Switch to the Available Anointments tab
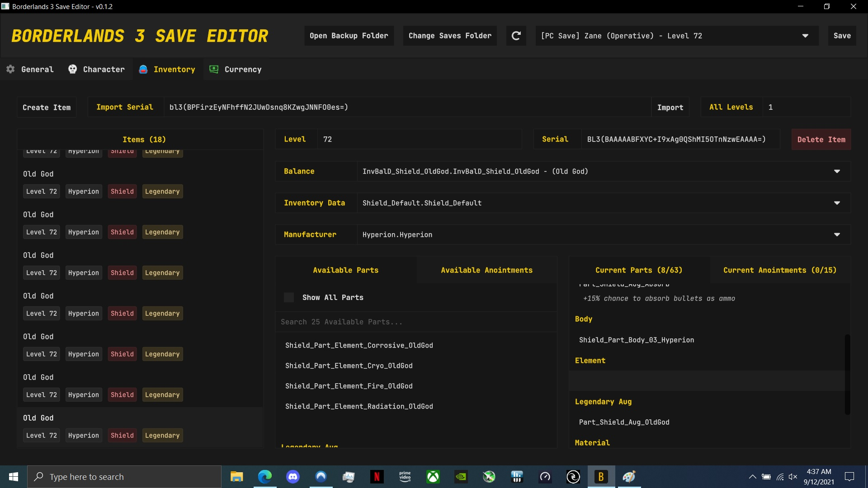The width and height of the screenshot is (868, 488). point(486,270)
